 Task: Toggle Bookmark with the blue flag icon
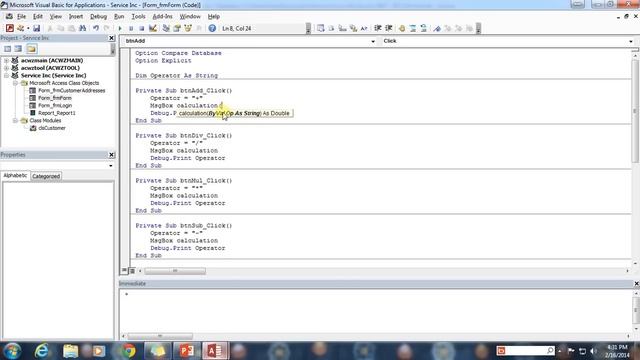(437, 28)
